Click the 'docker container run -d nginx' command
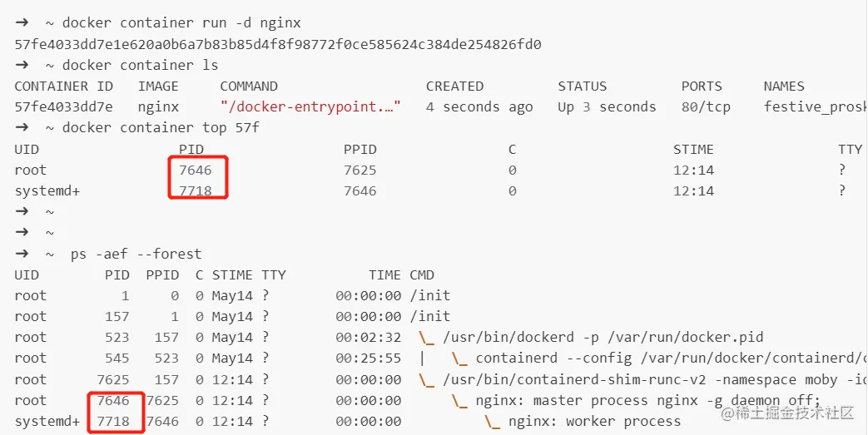This screenshot has height=435, width=868. (x=181, y=22)
